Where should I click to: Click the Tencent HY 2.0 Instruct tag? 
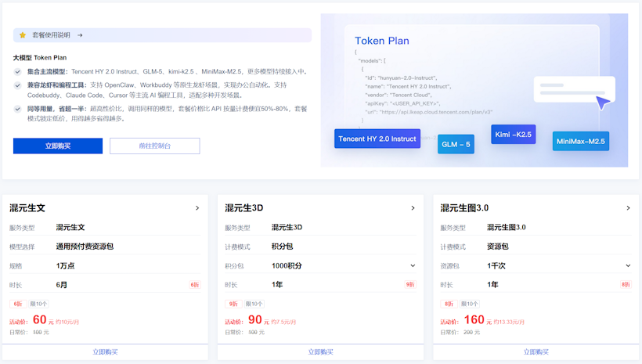click(x=377, y=139)
